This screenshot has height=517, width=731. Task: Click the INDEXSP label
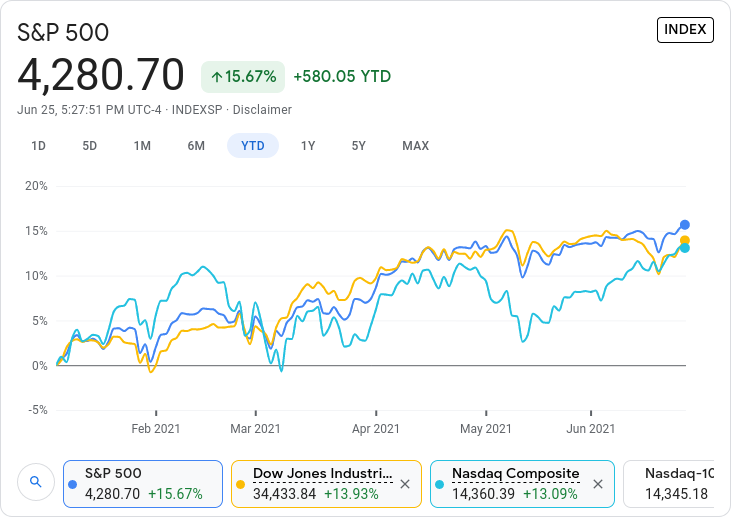(x=197, y=110)
